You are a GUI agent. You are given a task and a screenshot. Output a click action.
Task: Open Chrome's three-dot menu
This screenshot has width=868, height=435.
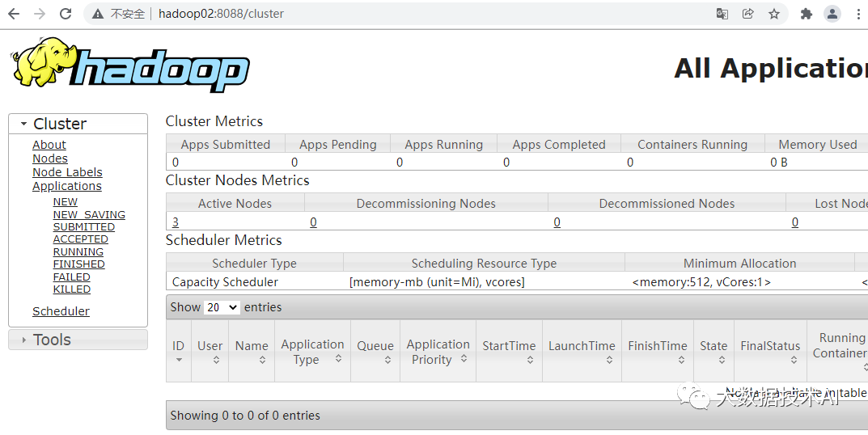[x=858, y=14]
